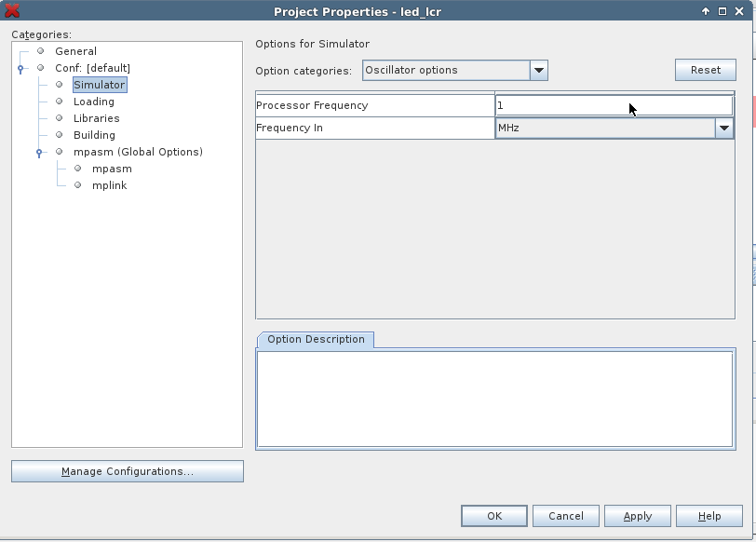Select the mpasm child item

click(112, 169)
